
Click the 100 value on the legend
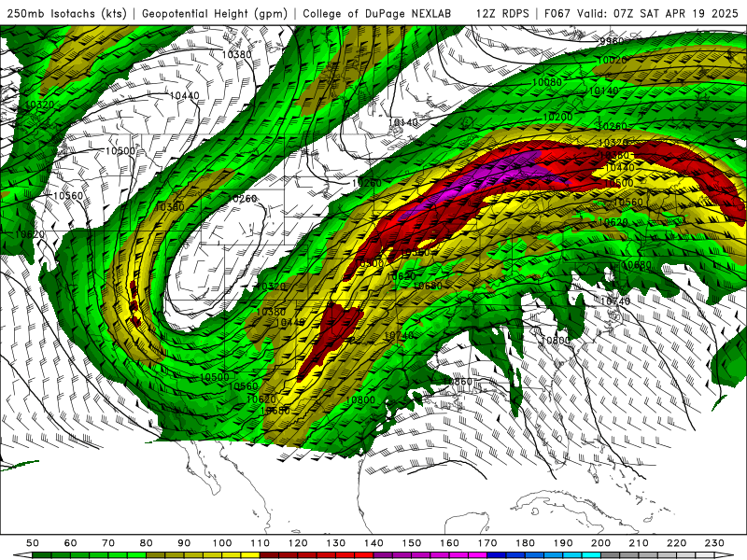click(222, 543)
